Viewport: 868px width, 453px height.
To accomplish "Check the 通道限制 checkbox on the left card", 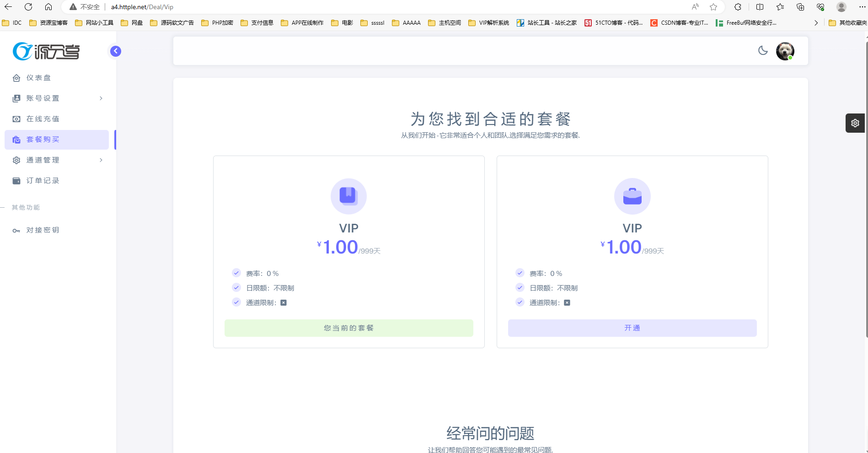I will (x=236, y=302).
